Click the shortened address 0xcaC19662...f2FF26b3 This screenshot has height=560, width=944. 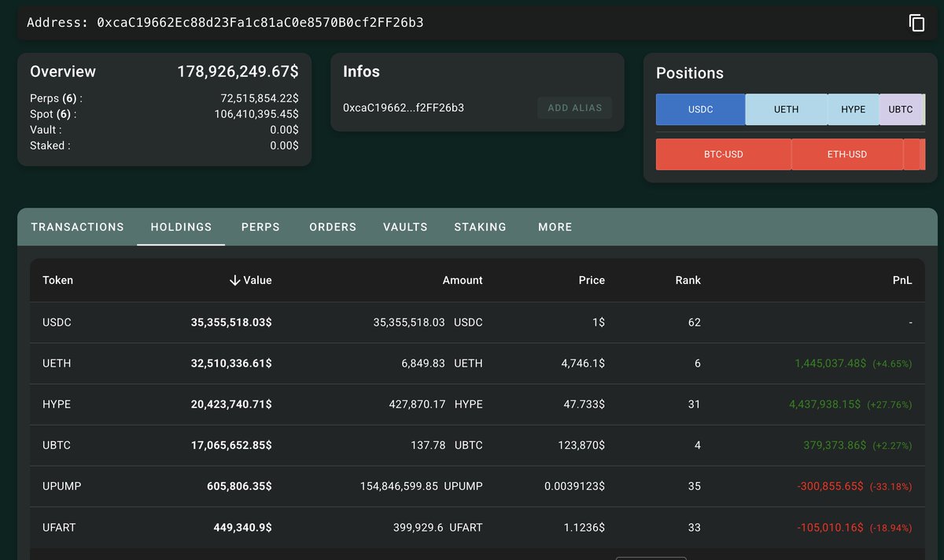click(x=404, y=108)
